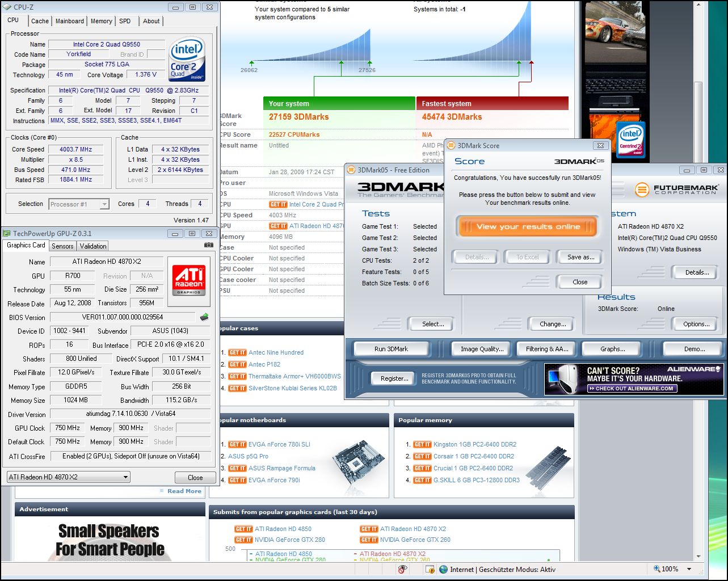The image size is (728, 581).
Task: Click the Internet zone globe icon in status bar
Action: (444, 570)
